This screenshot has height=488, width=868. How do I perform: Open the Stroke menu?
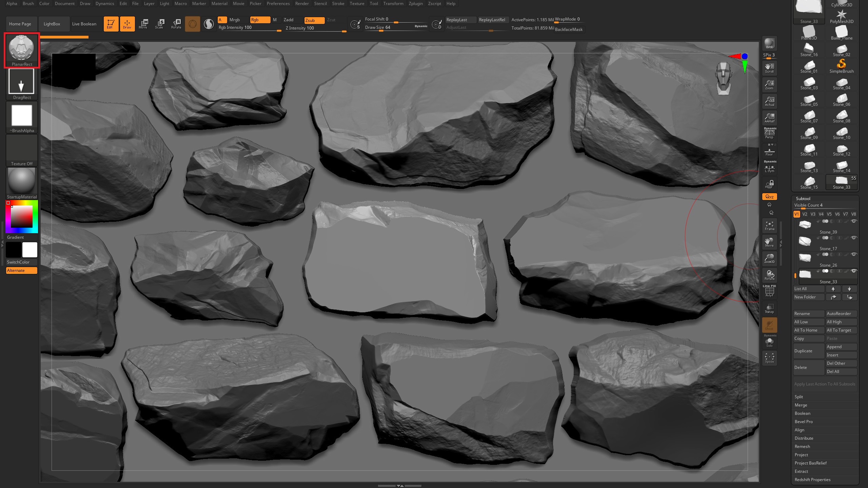pyautogui.click(x=338, y=3)
